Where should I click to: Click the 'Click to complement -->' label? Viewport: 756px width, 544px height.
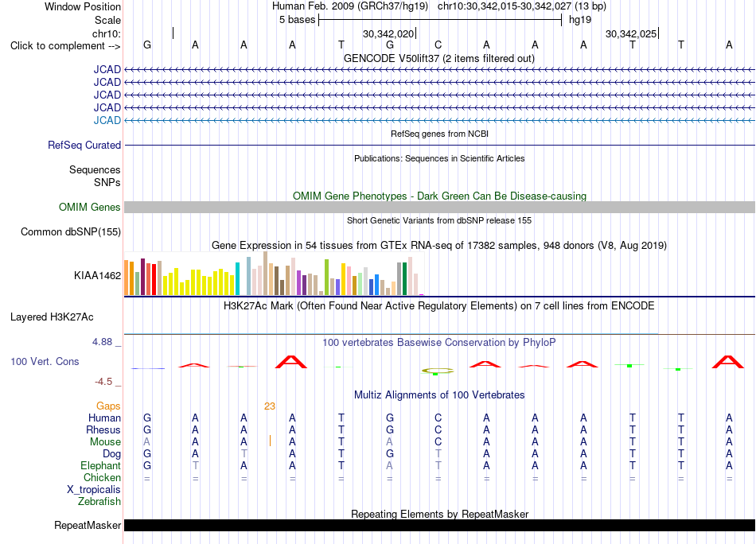coord(65,46)
